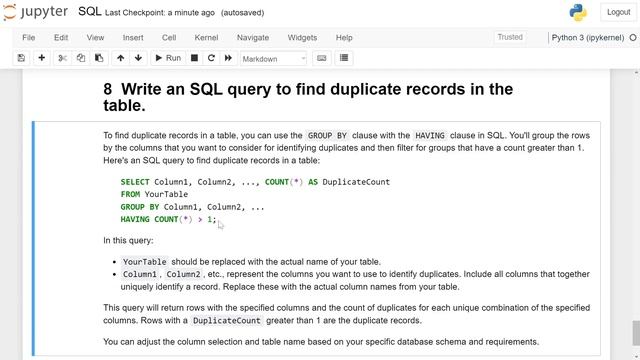Viewport: 640px width, 360px height.
Task: Click the kernel idle circle indicator
Action: click(x=633, y=38)
